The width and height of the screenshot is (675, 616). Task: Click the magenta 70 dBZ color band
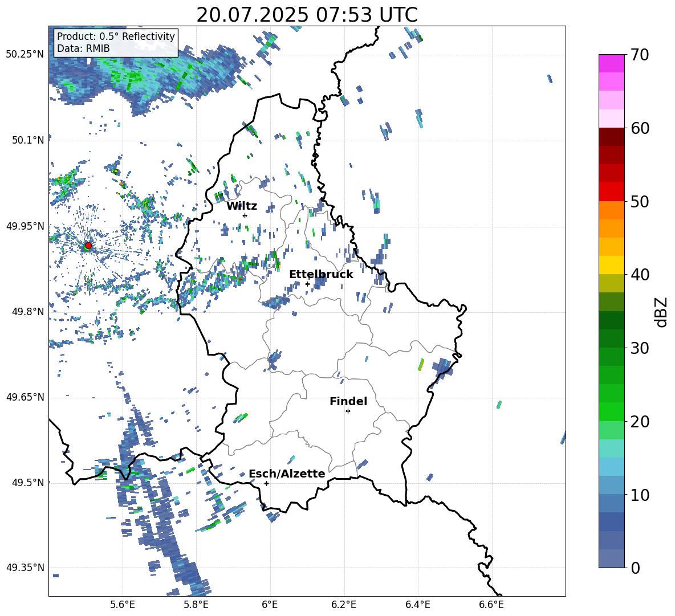click(x=611, y=63)
